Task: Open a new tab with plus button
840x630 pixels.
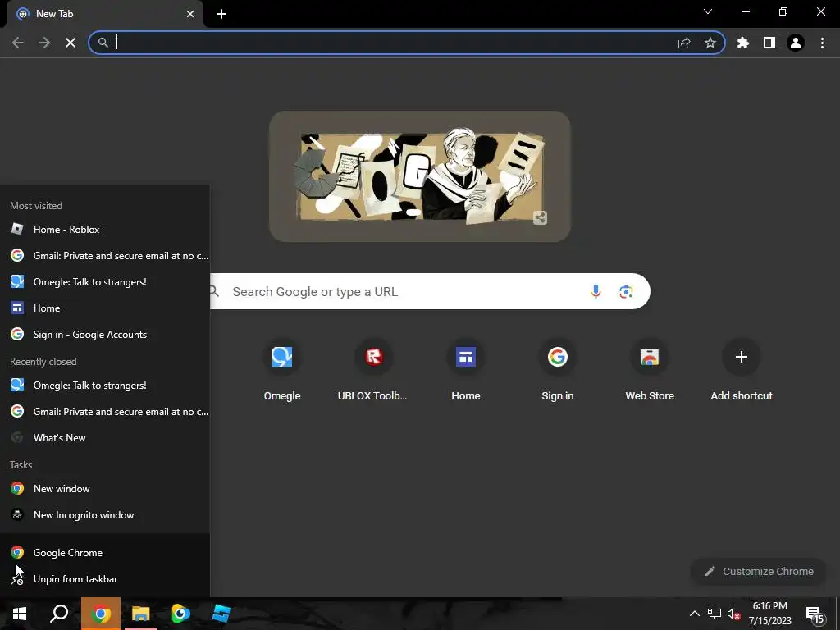Action: pyautogui.click(x=221, y=14)
